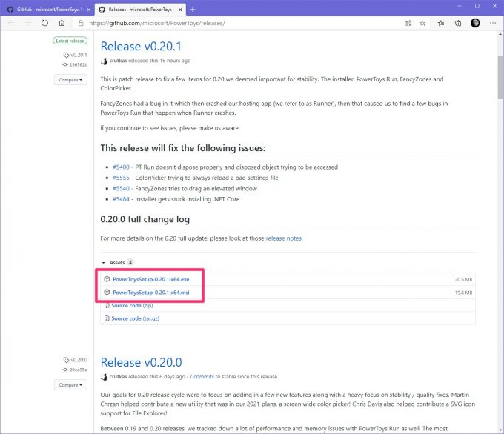
Task: Click GitHub favicon on Releases tab
Action: coord(102,10)
